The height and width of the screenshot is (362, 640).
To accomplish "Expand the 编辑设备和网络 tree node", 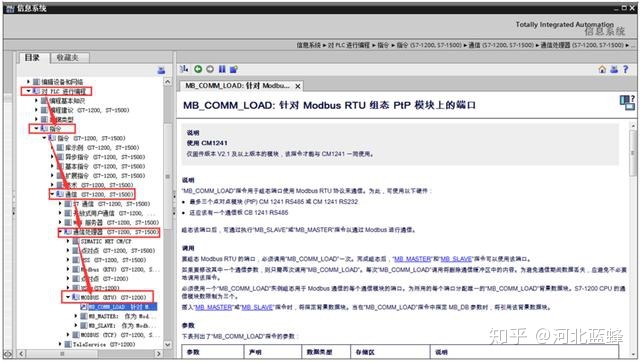I will coord(28,82).
